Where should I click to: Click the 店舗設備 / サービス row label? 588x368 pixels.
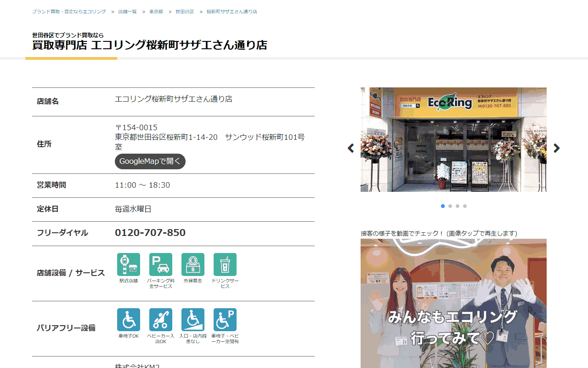point(71,273)
